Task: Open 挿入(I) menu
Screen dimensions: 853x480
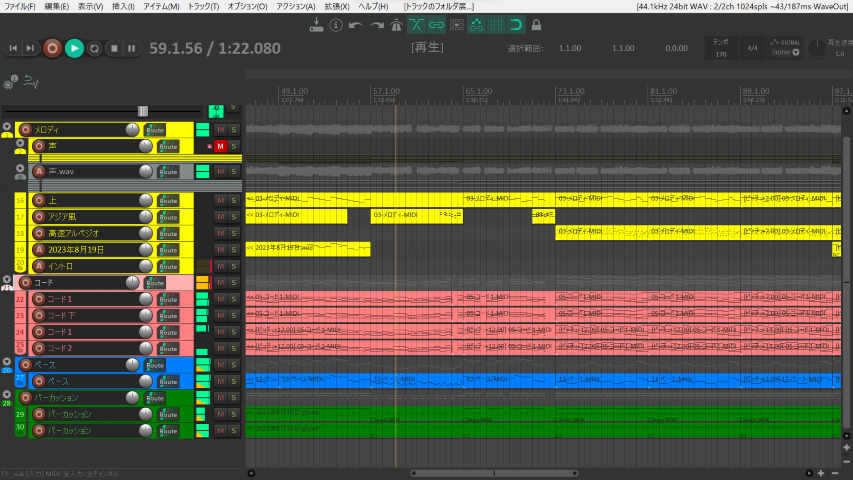Action: point(123,7)
